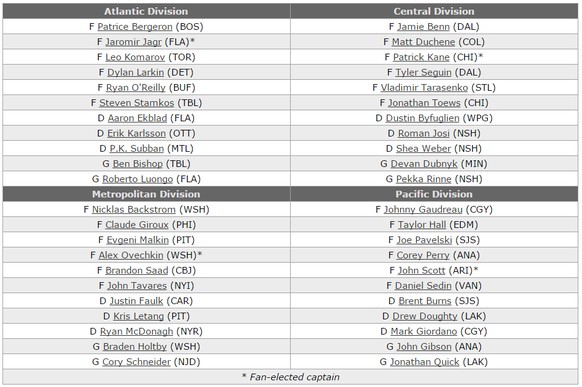Click Pekka Rinne link

pyautogui.click(x=424, y=179)
